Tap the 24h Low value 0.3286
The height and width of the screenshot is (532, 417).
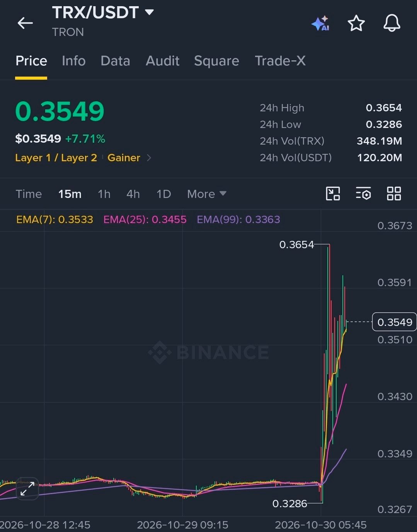(384, 124)
